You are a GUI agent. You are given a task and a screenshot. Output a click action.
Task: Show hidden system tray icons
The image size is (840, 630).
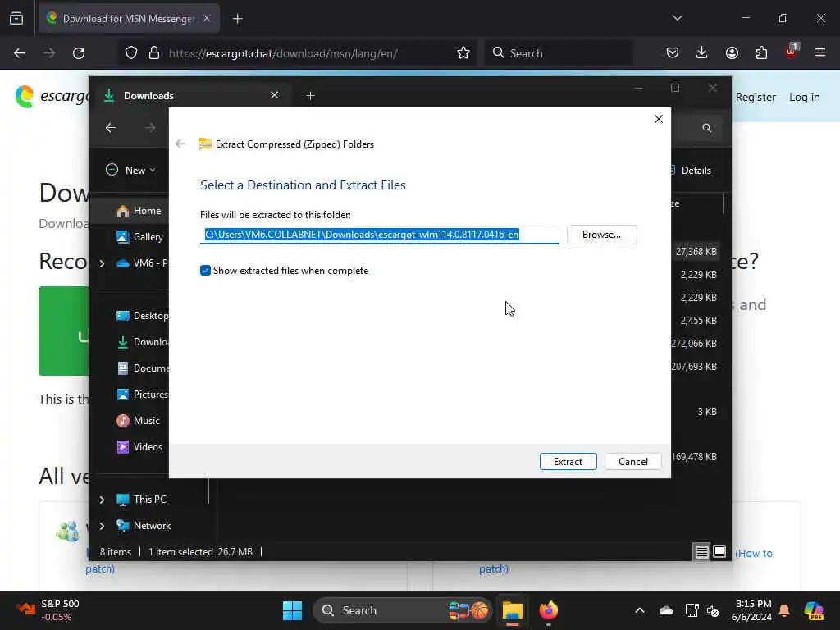[x=640, y=610]
